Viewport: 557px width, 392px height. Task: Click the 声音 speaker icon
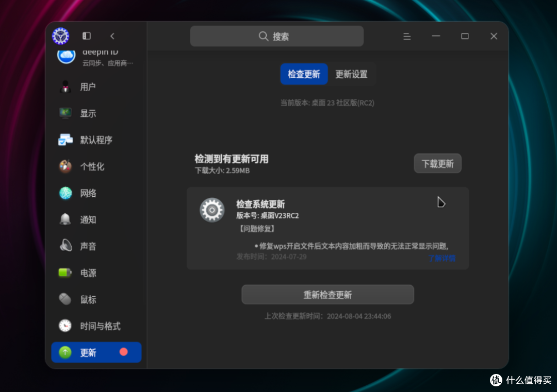(65, 246)
